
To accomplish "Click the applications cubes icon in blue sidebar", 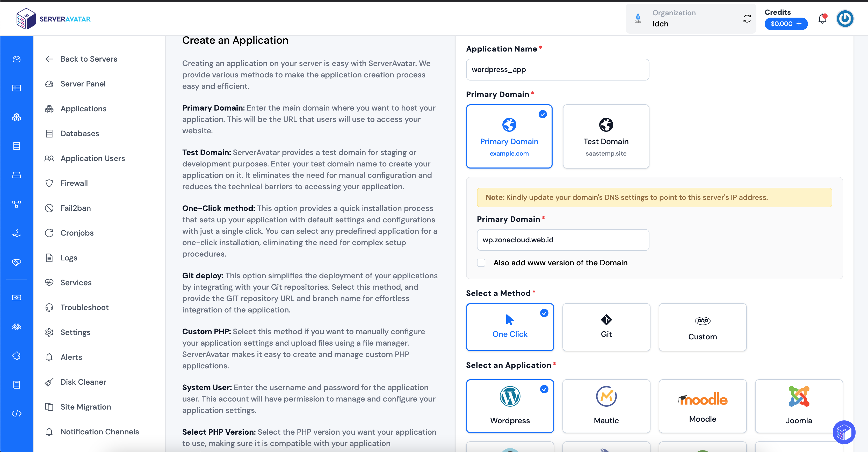I will pos(17,117).
